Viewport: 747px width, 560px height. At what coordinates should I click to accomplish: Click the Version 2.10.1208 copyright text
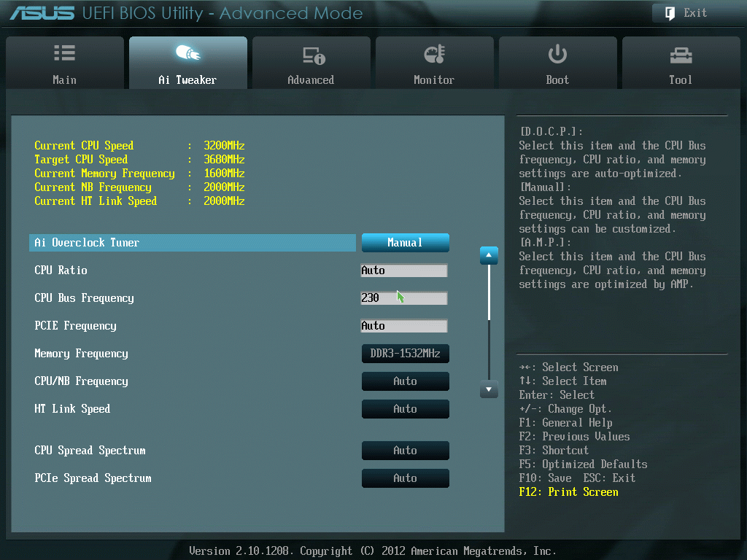click(373, 551)
